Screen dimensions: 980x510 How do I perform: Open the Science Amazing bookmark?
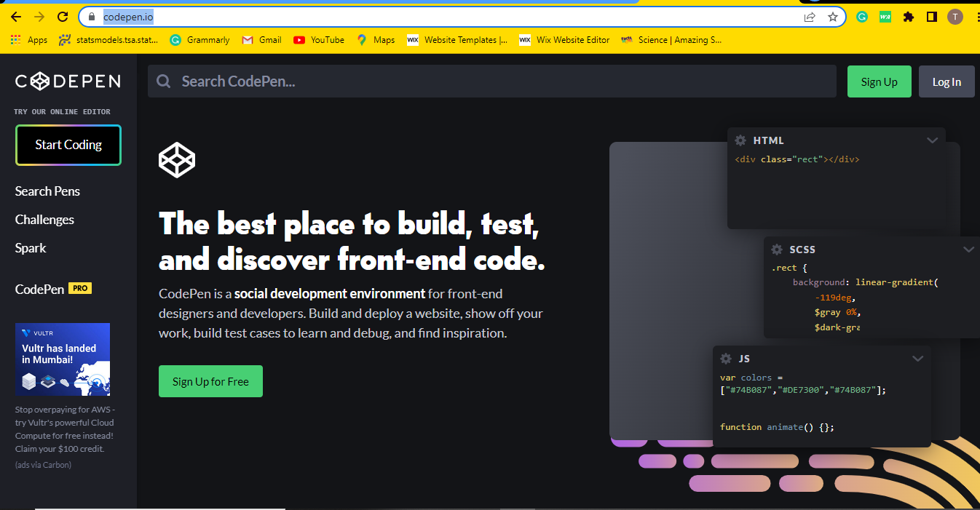[x=671, y=40]
